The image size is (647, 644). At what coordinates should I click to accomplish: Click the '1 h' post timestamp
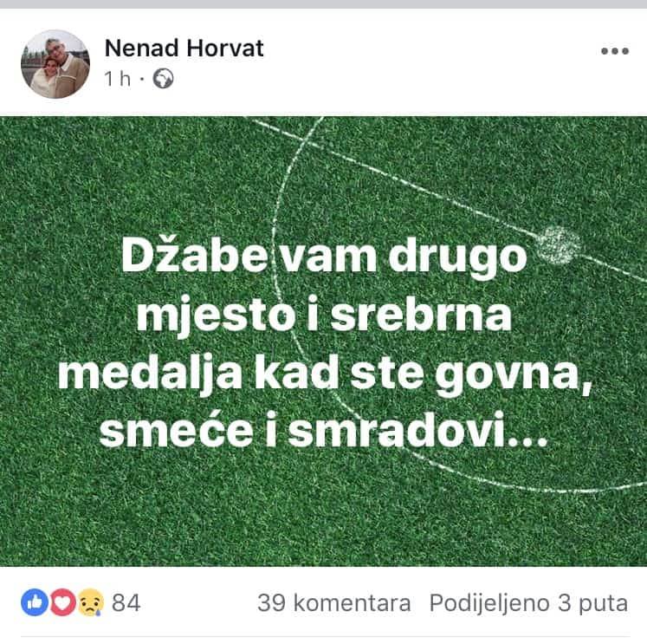(117, 79)
